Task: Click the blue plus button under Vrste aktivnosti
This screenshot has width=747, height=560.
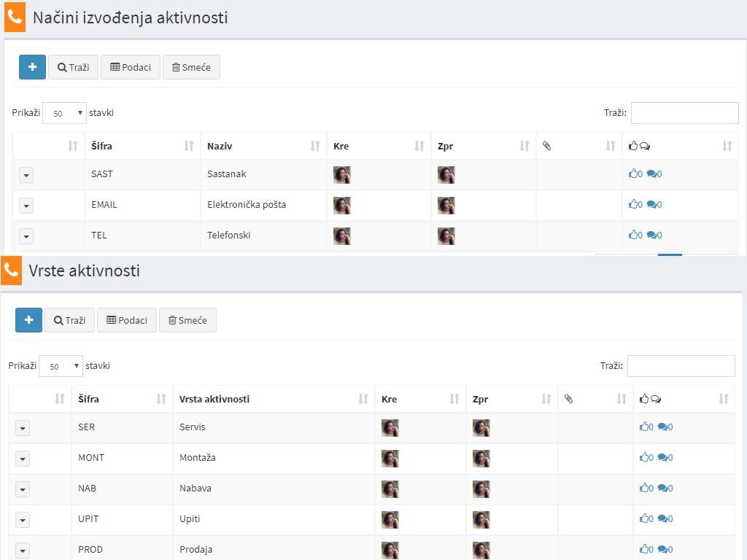Action: coord(28,320)
